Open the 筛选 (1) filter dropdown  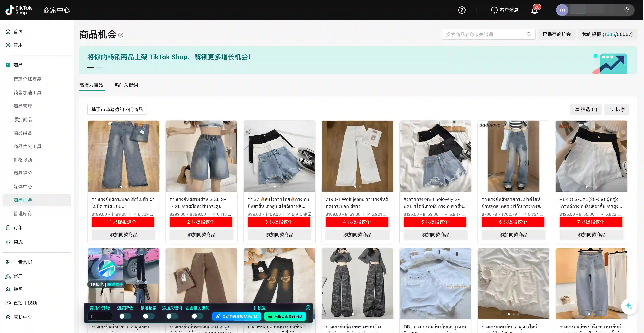[585, 110]
